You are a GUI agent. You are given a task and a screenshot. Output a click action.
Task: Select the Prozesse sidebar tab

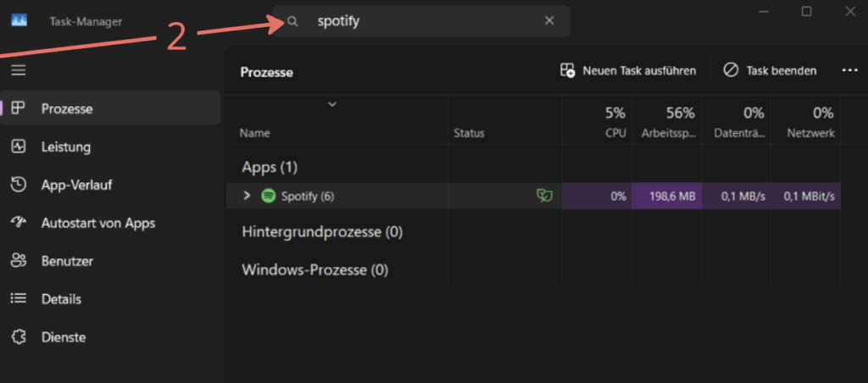pyautogui.click(x=109, y=108)
